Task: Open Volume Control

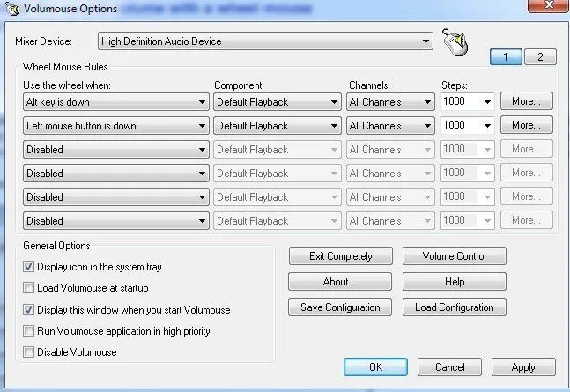Action: tap(455, 256)
